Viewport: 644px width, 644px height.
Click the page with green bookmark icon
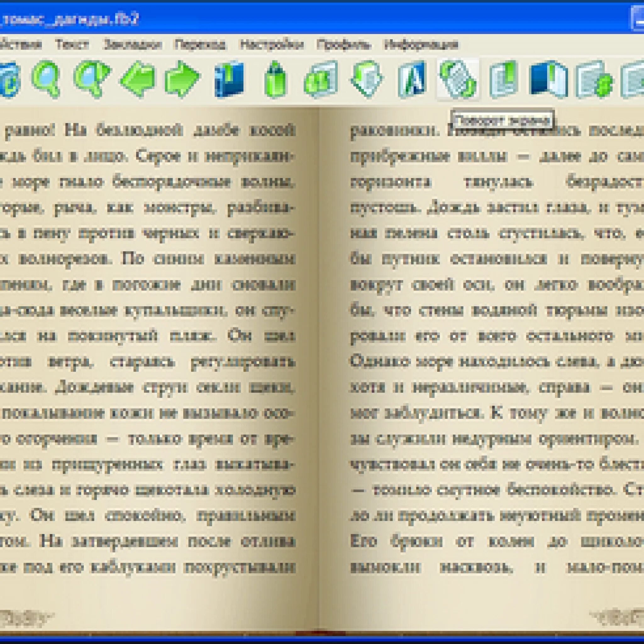pyautogui.click(x=504, y=79)
